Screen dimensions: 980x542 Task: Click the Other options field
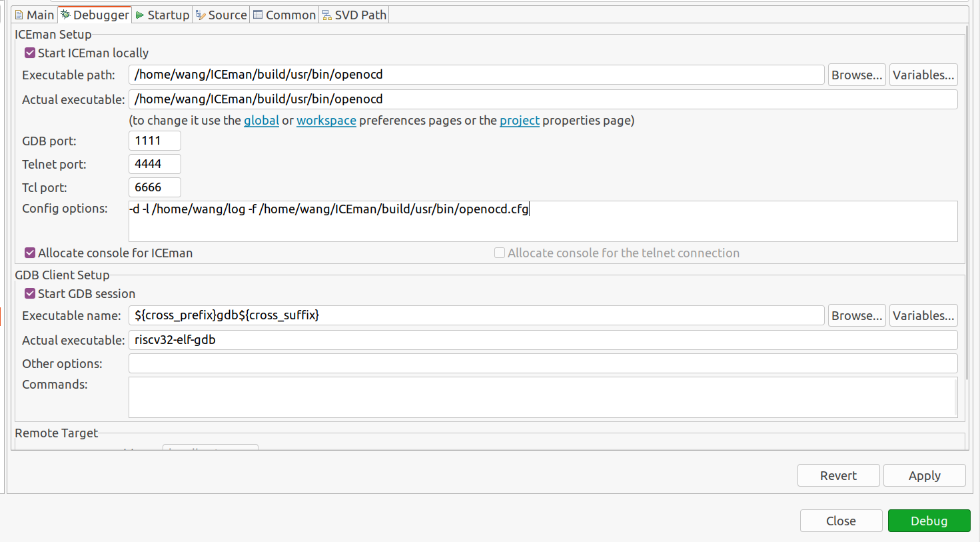pos(543,363)
